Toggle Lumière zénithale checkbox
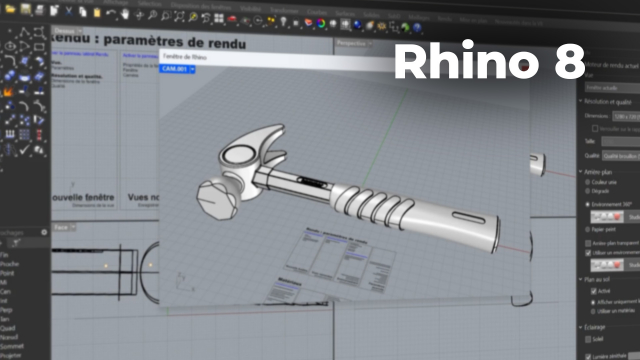Viewport: 640px width, 360px height. point(588,357)
